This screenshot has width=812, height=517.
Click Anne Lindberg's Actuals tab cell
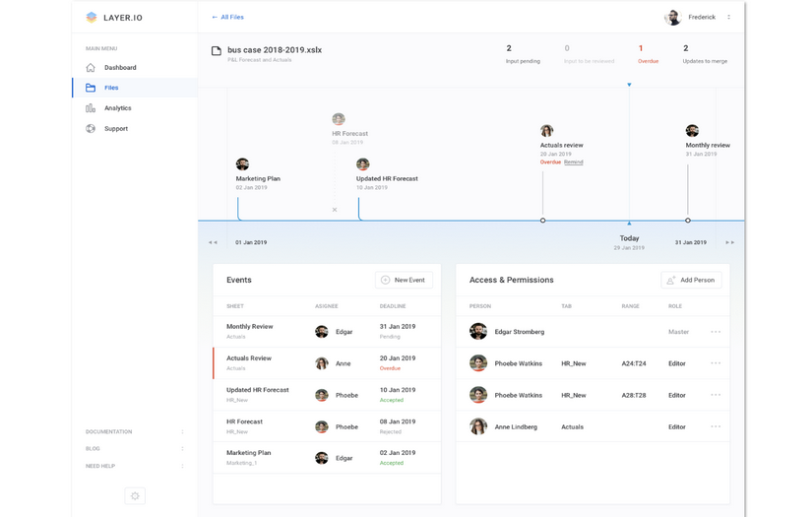click(x=572, y=426)
